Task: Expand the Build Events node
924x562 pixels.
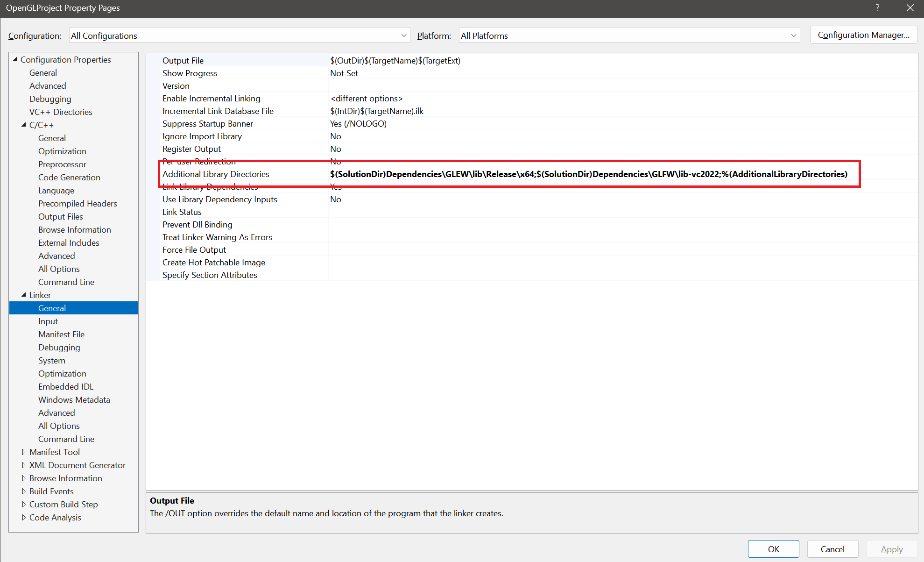Action: (24, 491)
